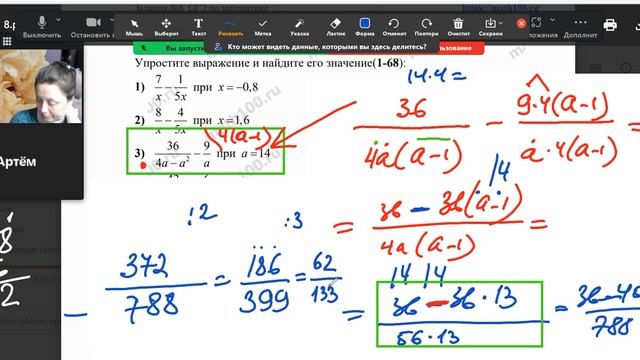Image resolution: width=640 pixels, height=360 pixels.
Task: Save annotations with the Сохранить icon
Action: tap(490, 27)
